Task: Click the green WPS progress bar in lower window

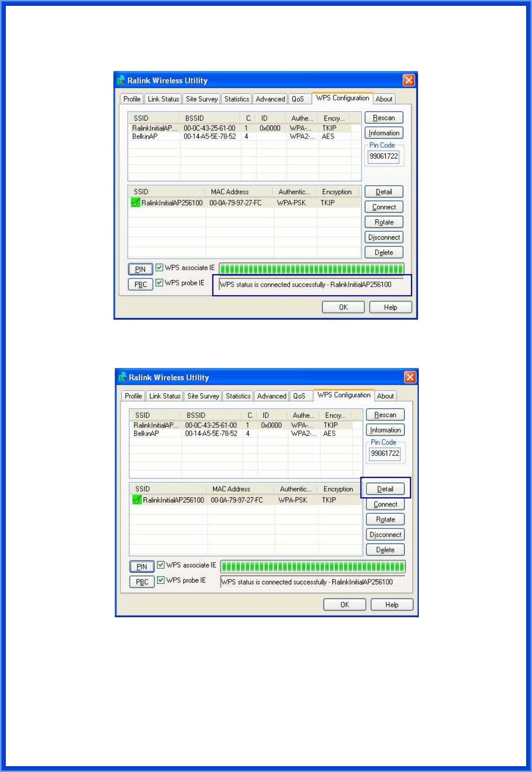Action: [x=313, y=566]
